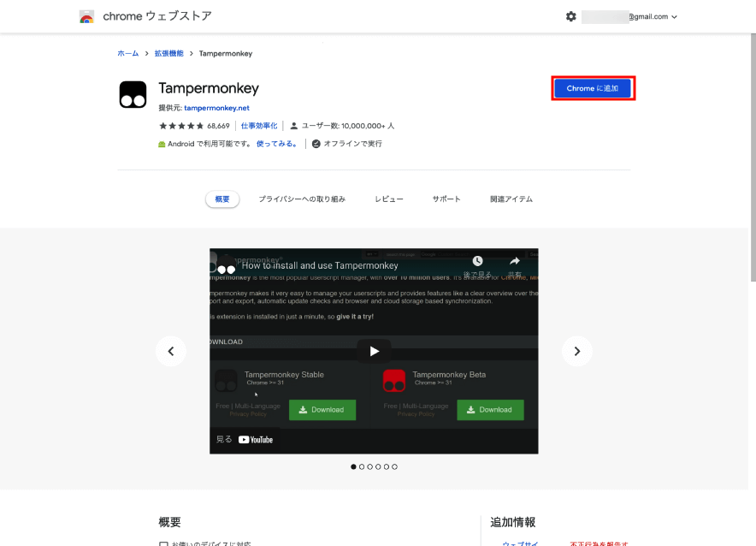
Task: Open the tampermonkey.net provider link
Action: click(216, 108)
